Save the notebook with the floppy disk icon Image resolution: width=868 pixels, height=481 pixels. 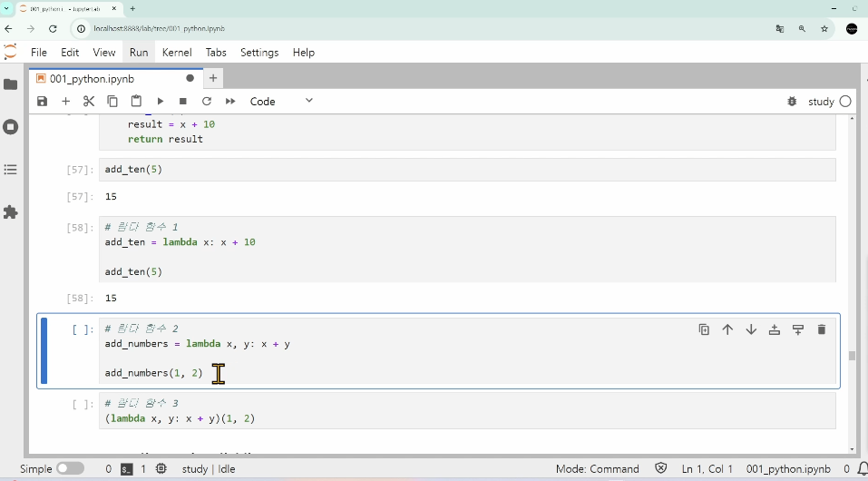point(42,102)
